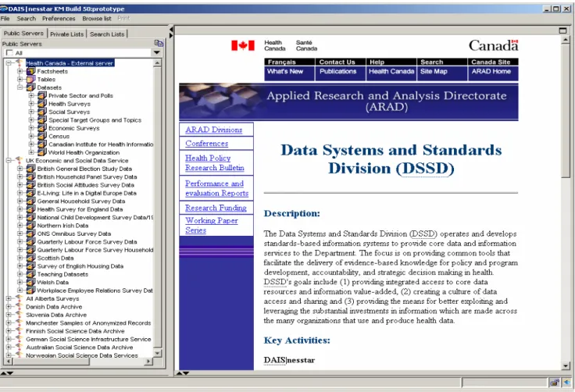Click the web page scroll down arrow
The image size is (575, 392).
[566, 365]
